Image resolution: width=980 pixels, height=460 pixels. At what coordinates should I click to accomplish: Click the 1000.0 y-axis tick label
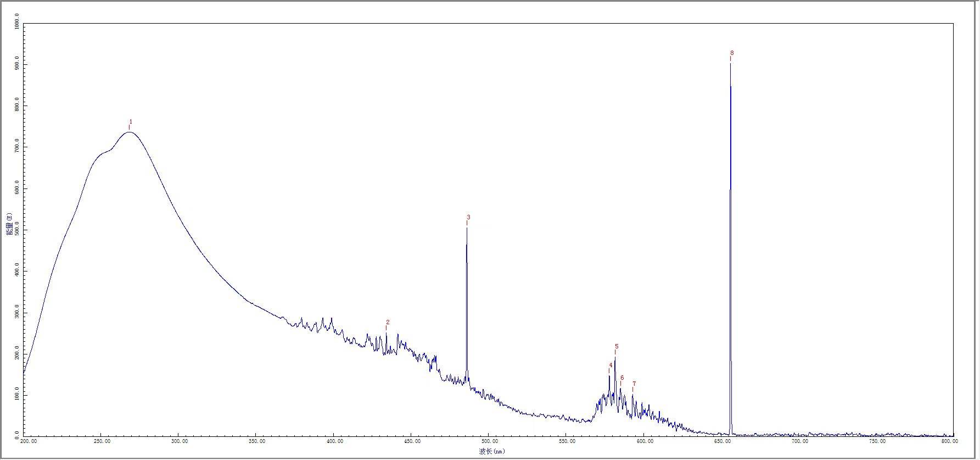17,25
